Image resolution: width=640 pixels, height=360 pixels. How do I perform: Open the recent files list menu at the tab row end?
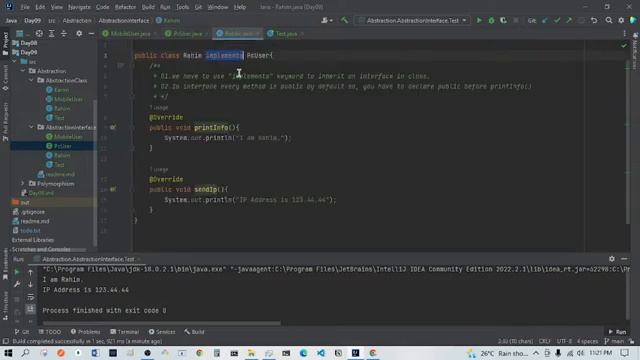(x=624, y=34)
